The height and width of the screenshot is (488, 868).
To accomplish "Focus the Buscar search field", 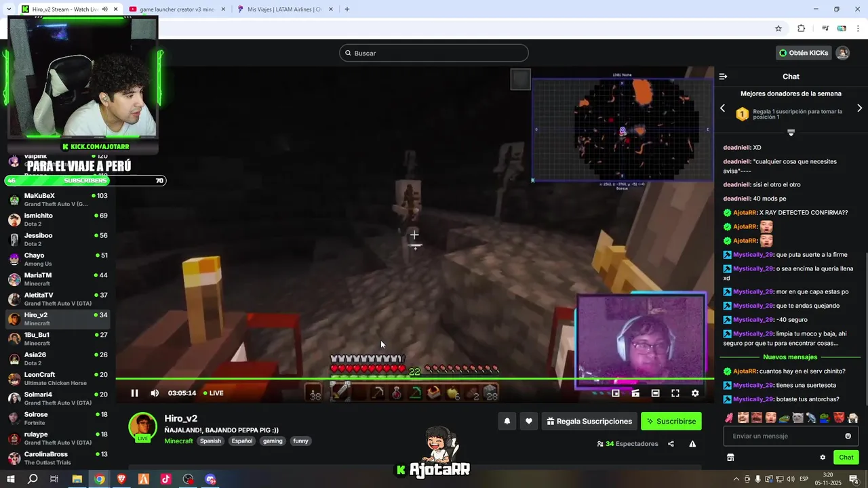I will pos(434,53).
